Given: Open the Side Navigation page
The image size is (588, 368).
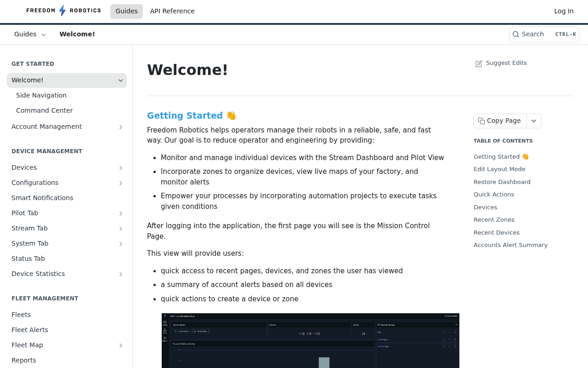Looking at the screenshot, I should tap(41, 95).
